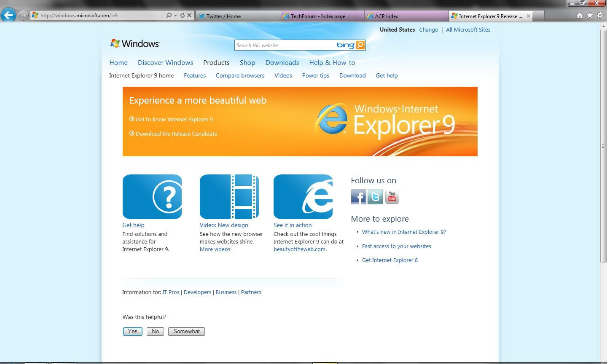Open Discover Windows in the navigation

click(165, 62)
